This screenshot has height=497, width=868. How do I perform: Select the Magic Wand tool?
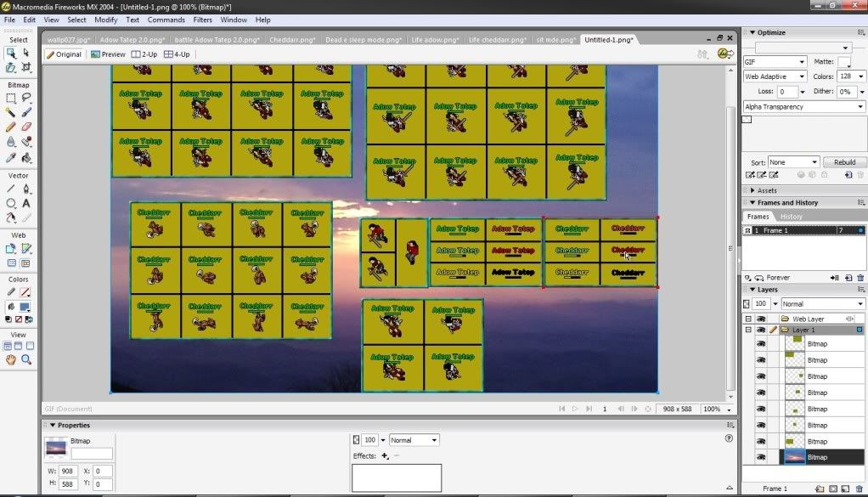(11, 111)
